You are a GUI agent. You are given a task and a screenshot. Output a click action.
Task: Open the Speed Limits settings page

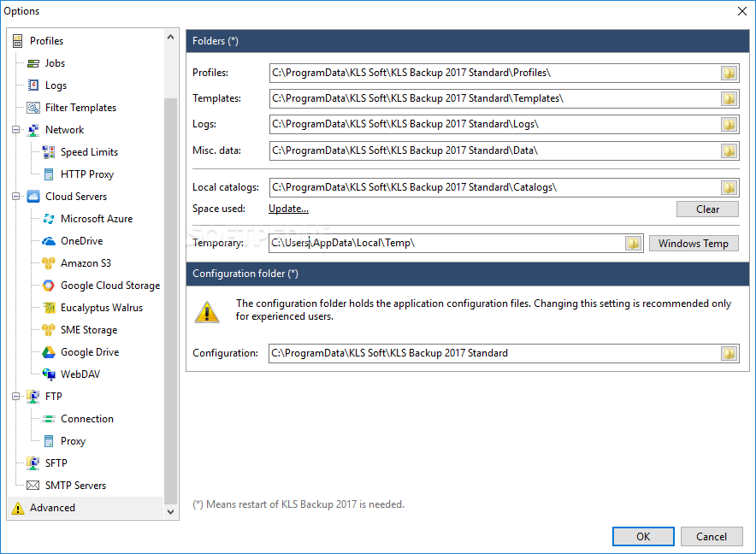tap(89, 152)
